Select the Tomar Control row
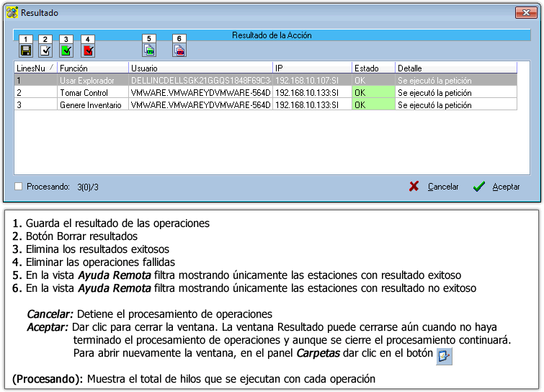 pyautogui.click(x=266, y=93)
